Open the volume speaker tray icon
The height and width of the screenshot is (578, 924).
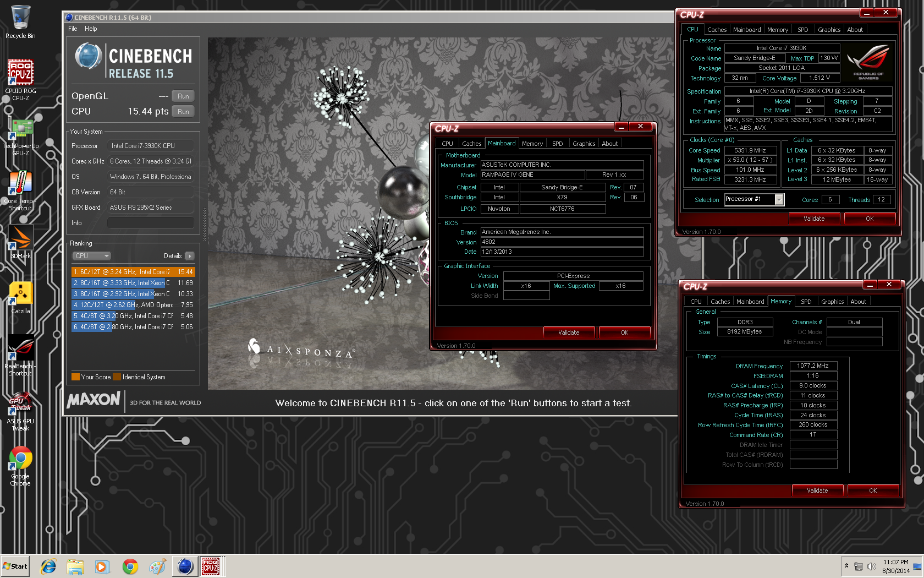coord(872,566)
